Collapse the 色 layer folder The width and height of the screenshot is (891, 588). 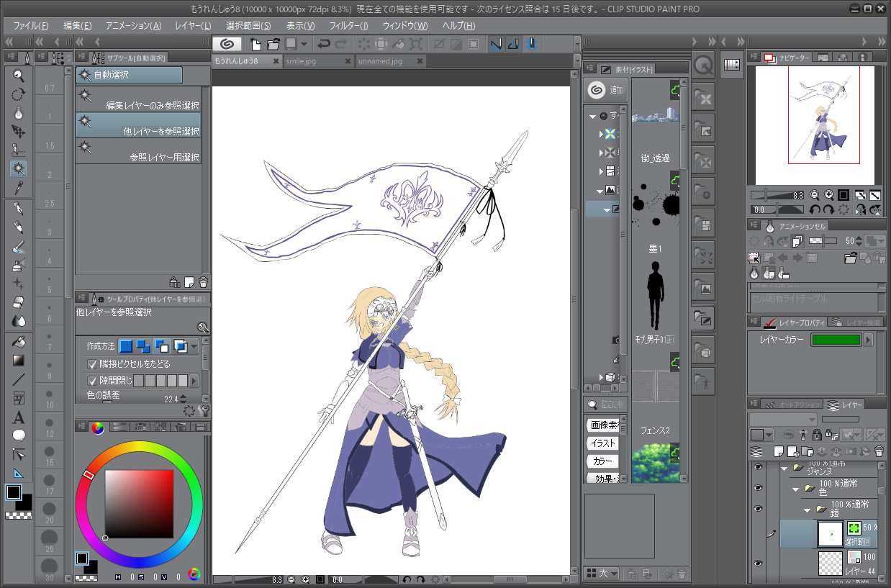point(796,488)
